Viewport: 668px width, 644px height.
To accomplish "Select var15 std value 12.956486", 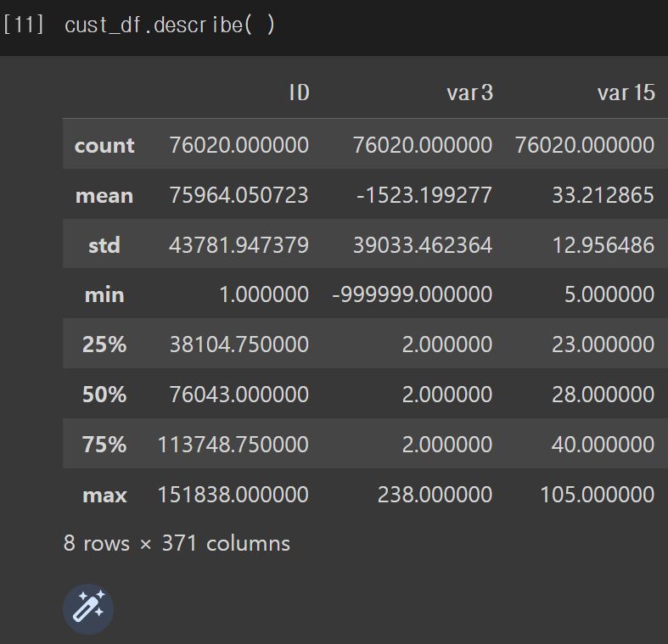I will pos(603,245).
